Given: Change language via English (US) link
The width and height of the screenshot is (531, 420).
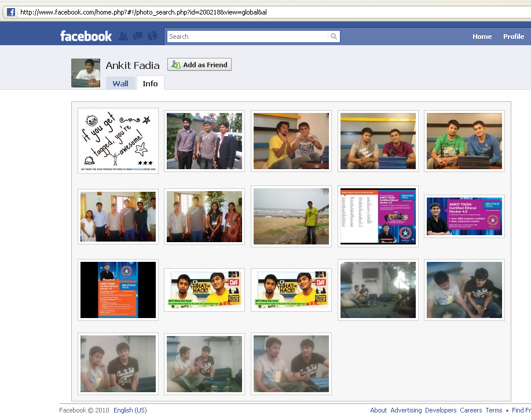Looking at the screenshot, I should 130,410.
